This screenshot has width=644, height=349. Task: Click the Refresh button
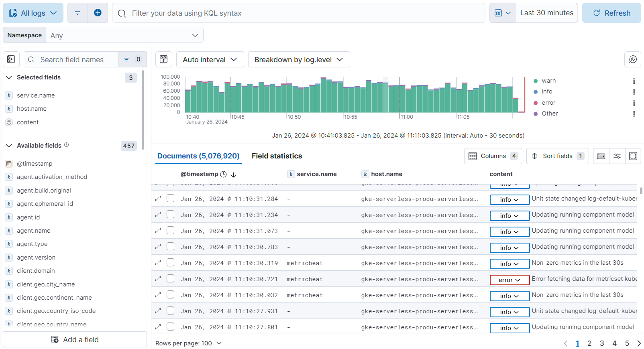[611, 13]
